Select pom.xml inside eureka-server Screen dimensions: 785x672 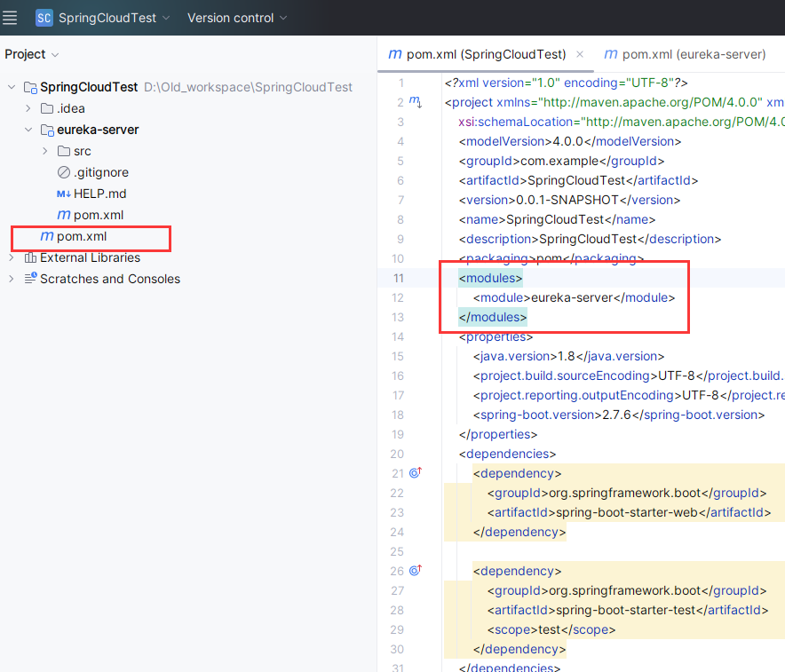[98, 215]
